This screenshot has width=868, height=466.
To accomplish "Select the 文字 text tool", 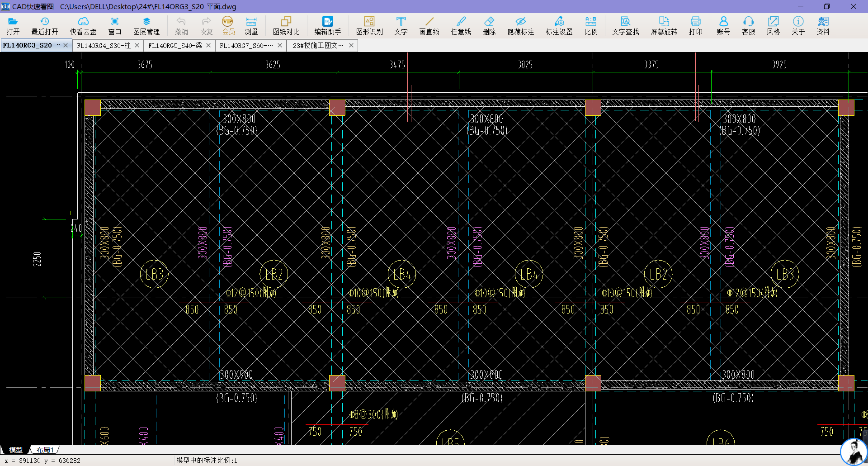I will tap(401, 26).
